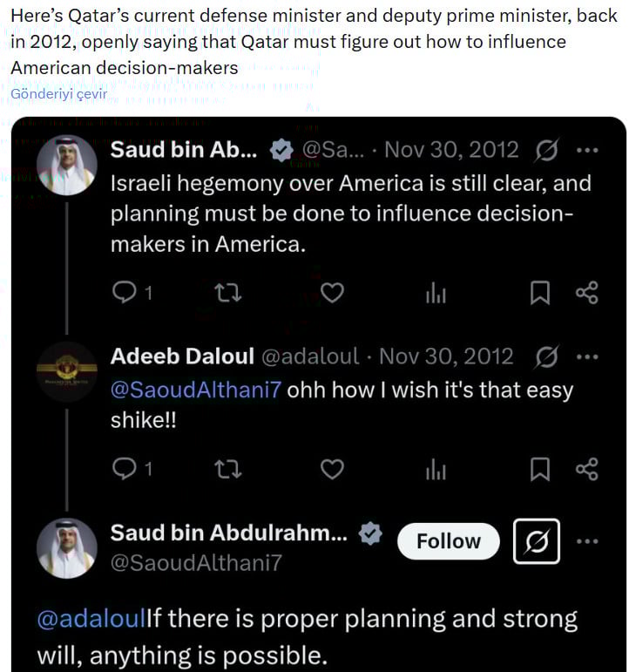Image resolution: width=629 pixels, height=672 pixels.
Task: Retweet Adeeb Daloul's tweet
Action: [228, 469]
